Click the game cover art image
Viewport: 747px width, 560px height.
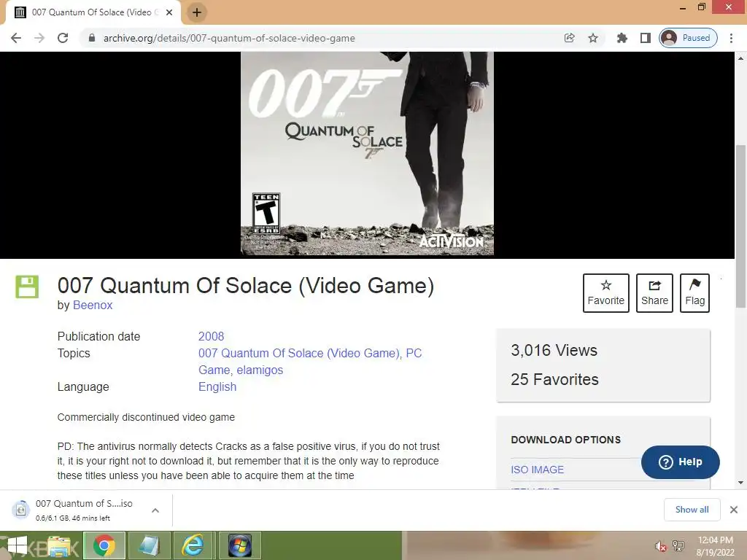(368, 154)
